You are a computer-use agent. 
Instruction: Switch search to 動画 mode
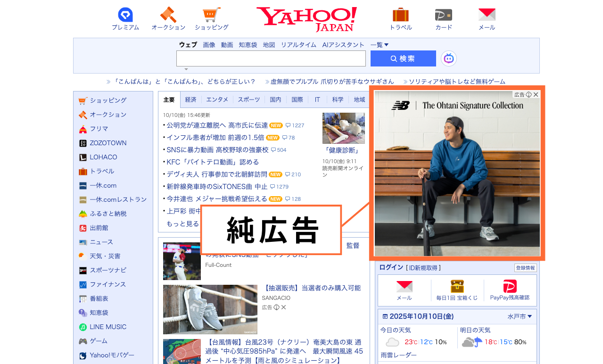coord(227,45)
